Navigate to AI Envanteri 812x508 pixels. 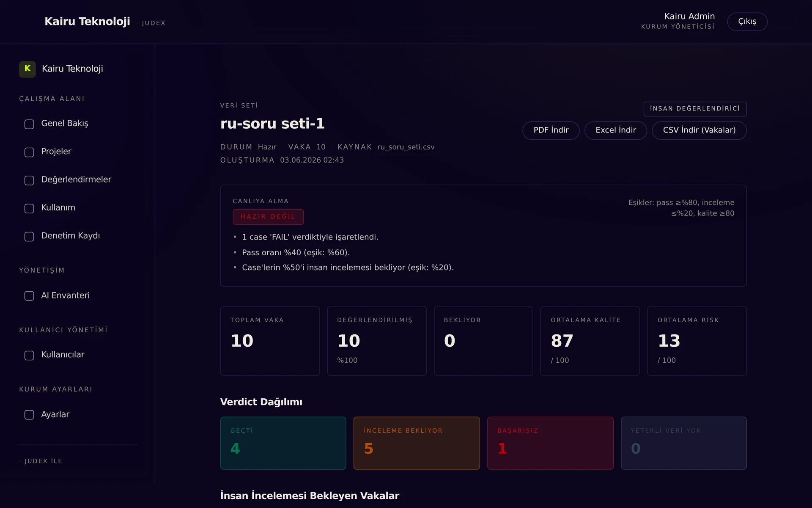pyautogui.click(x=66, y=295)
